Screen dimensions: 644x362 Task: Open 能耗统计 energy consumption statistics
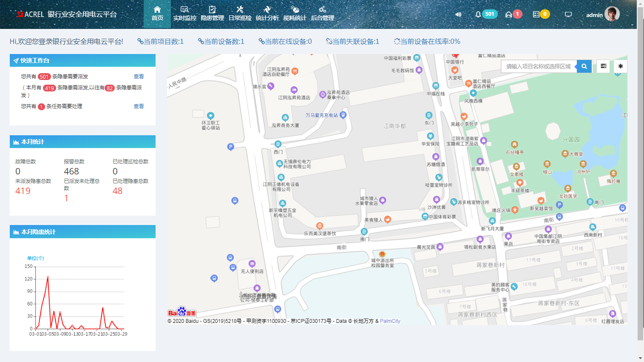tap(295, 14)
